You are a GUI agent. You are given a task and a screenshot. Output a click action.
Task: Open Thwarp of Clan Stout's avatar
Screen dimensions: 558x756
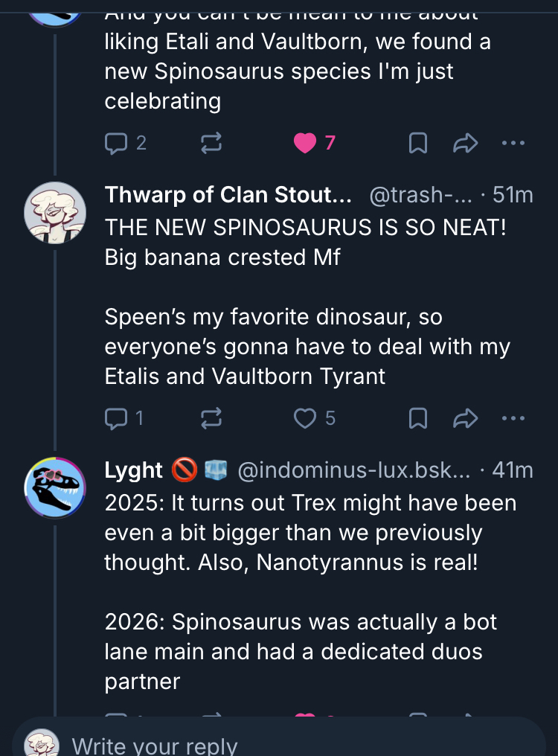click(x=55, y=212)
